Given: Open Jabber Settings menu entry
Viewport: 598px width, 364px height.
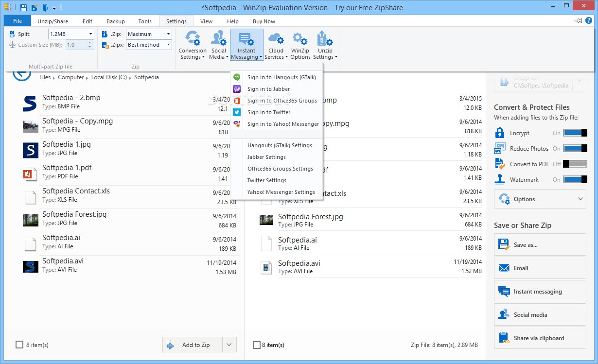Looking at the screenshot, I should point(276,157).
